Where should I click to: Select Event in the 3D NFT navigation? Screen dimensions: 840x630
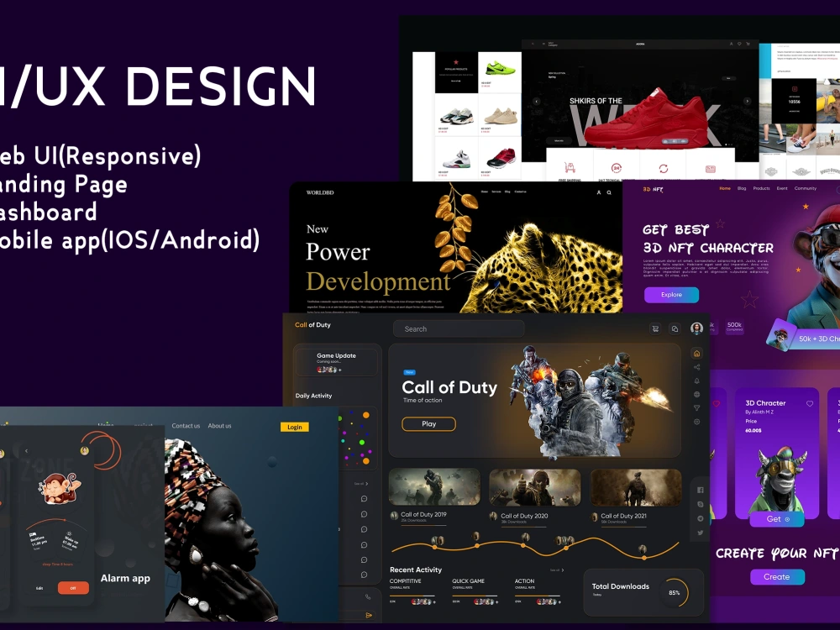(782, 188)
